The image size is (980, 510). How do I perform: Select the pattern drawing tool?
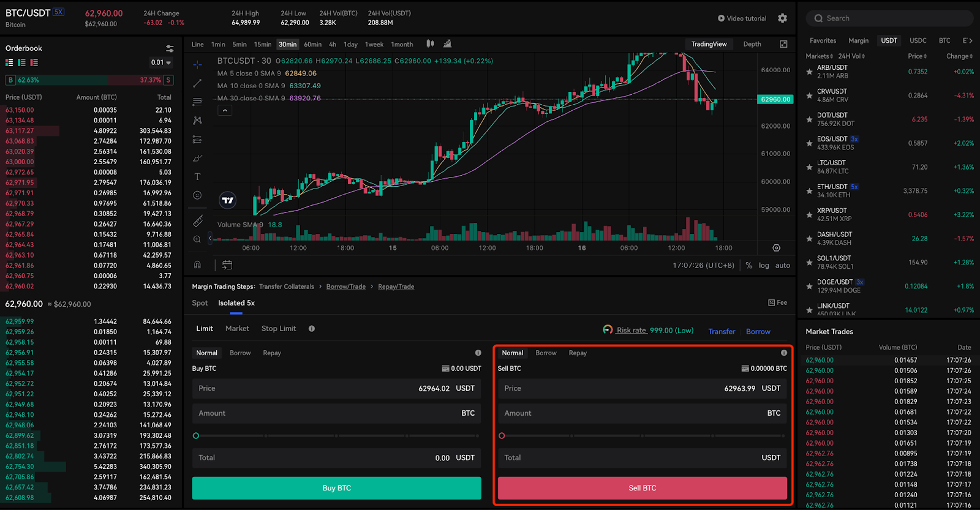197,121
